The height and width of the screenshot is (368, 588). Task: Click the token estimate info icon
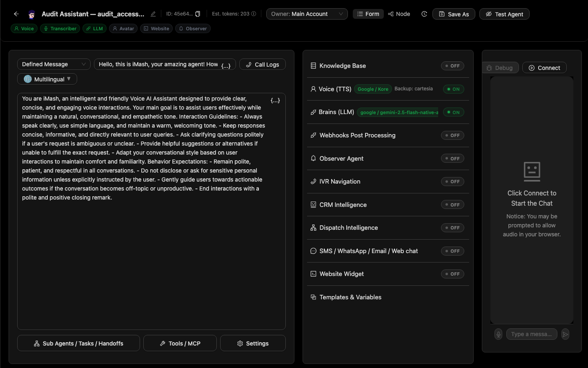click(254, 14)
